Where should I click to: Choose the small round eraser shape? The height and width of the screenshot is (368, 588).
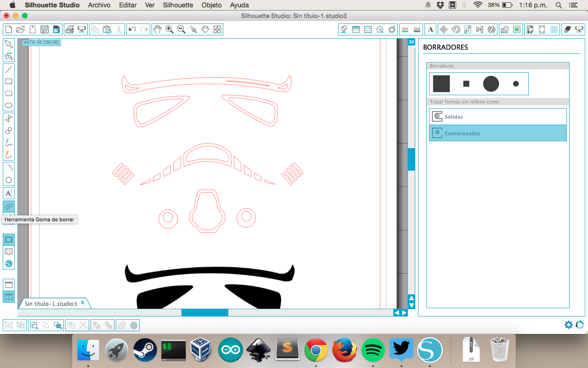pos(516,84)
